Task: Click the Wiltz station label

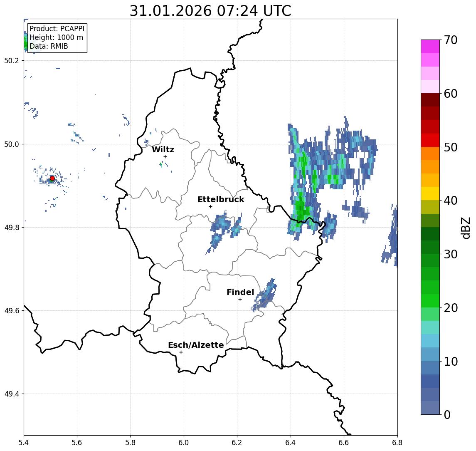Action: 163,149
